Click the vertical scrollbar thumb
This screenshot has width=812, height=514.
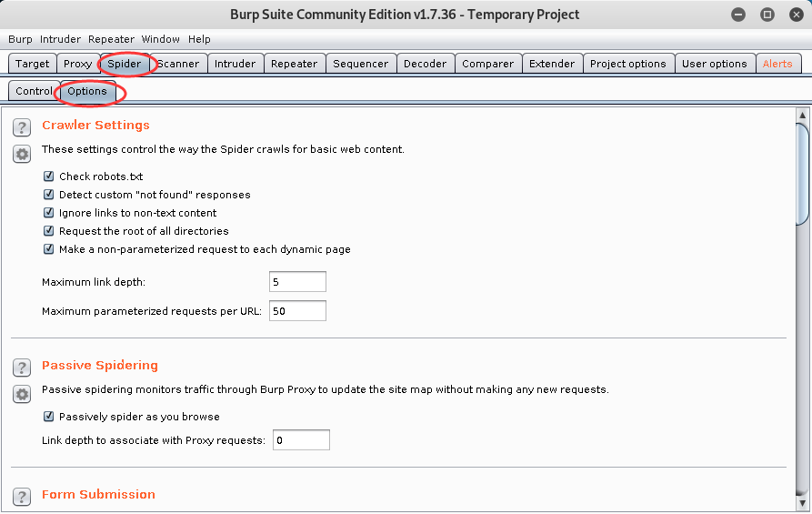(x=803, y=174)
